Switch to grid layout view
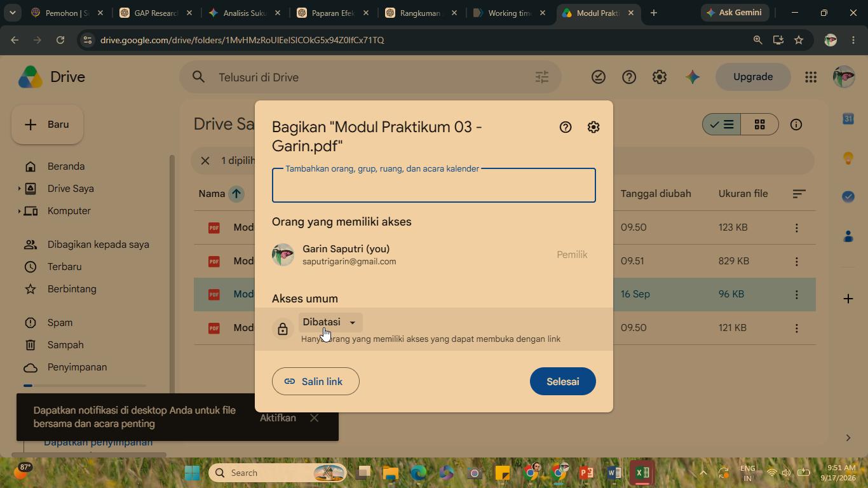The width and height of the screenshot is (868, 488). [x=759, y=125]
